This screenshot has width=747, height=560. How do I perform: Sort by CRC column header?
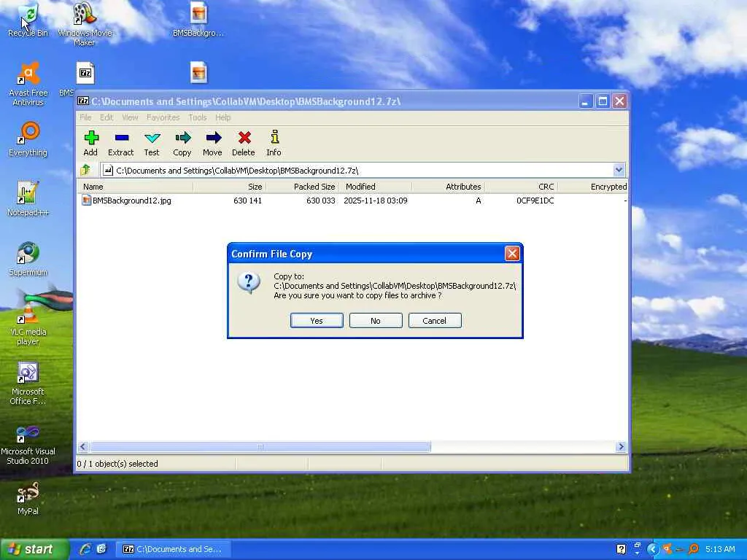coord(521,187)
